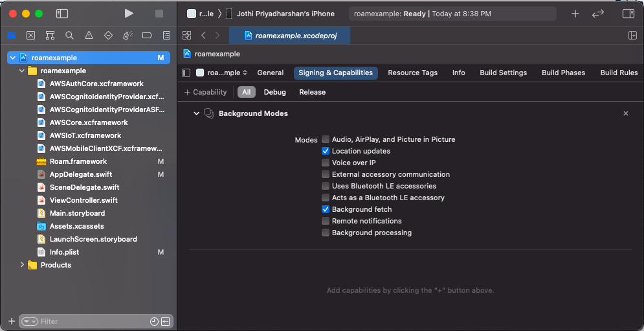
Task: Select roamexample.xcodeproj editor tab
Action: (289, 36)
